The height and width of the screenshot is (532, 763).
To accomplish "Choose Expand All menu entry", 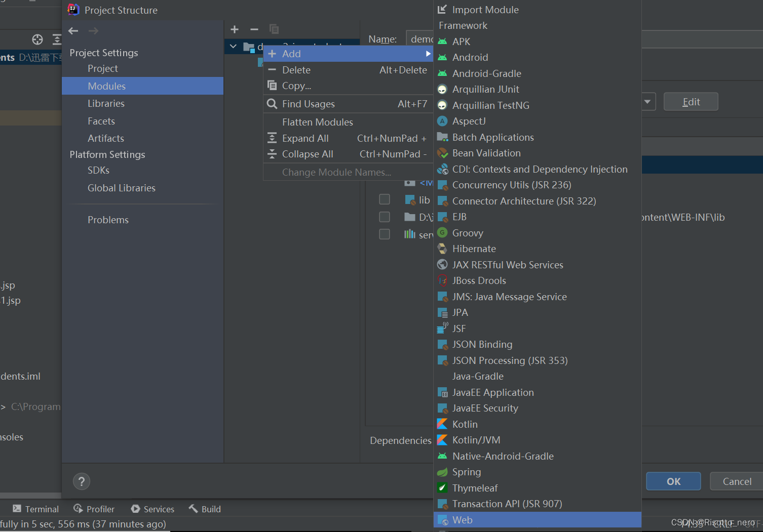I will click(349, 138).
